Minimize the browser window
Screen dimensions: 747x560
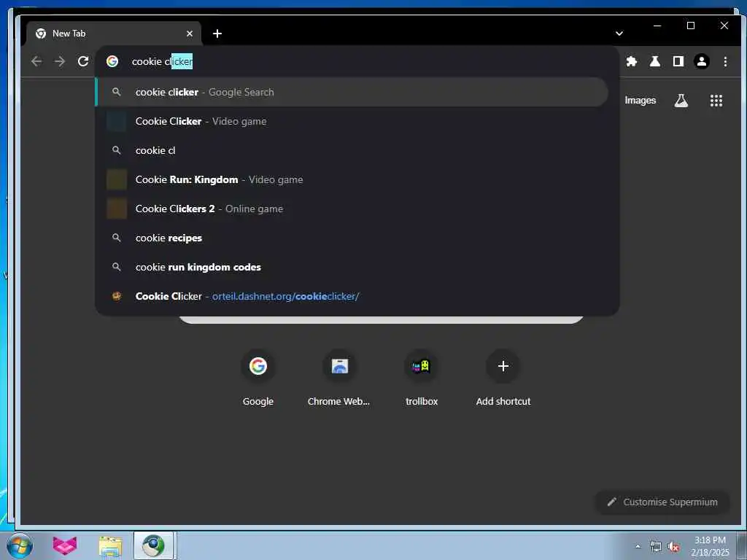click(657, 26)
